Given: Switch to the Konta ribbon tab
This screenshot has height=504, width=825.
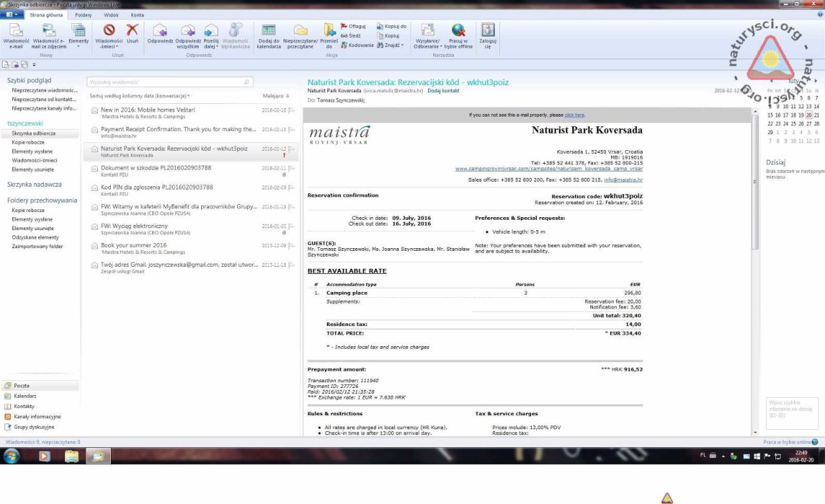Looking at the screenshot, I should [137, 15].
